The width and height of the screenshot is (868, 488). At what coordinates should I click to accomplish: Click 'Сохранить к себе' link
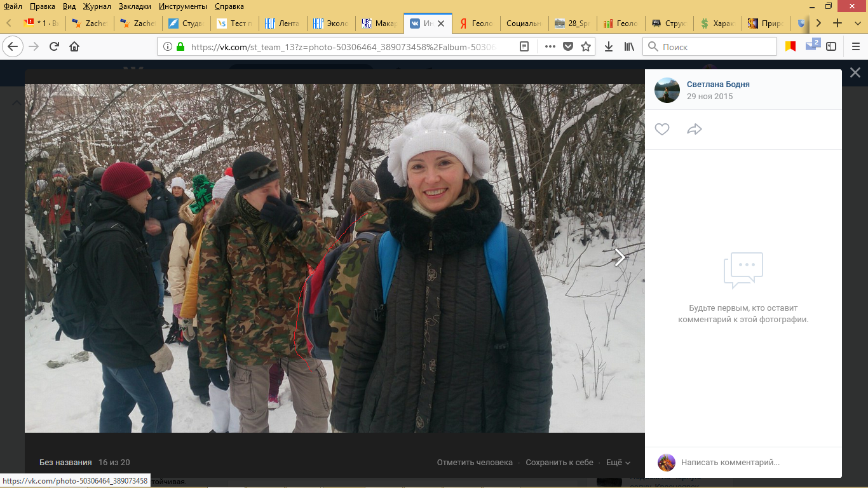coord(559,463)
